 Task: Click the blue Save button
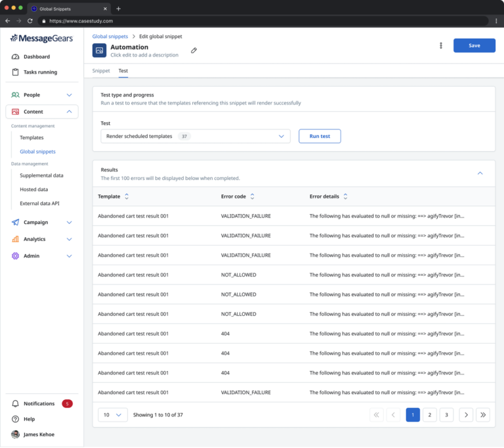click(474, 45)
